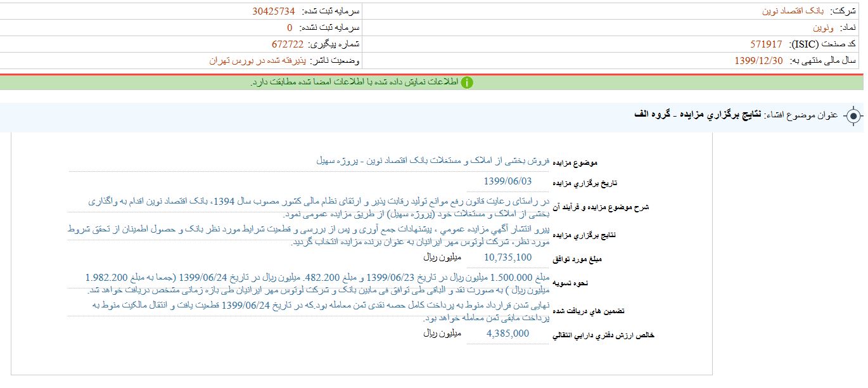This screenshot has width=868, height=388.
Task: Click label نتایج برگزاری مزایده
Action: [x=585, y=236]
